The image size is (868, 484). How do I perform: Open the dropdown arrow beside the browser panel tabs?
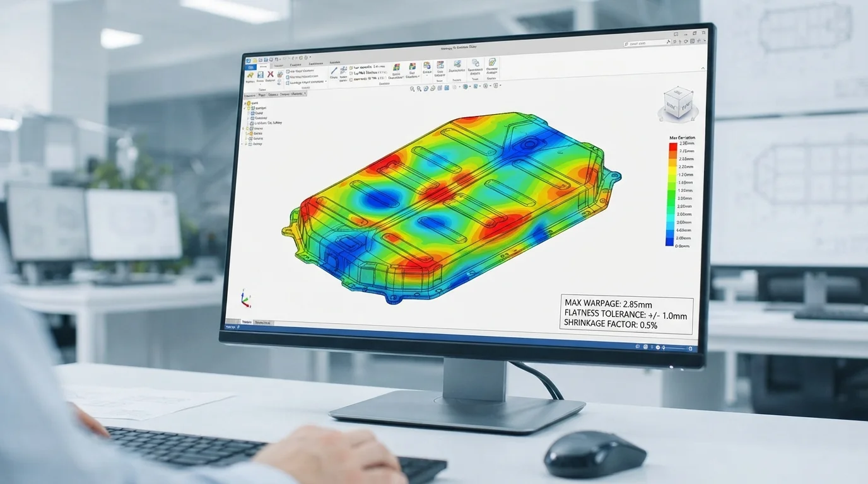(x=305, y=93)
